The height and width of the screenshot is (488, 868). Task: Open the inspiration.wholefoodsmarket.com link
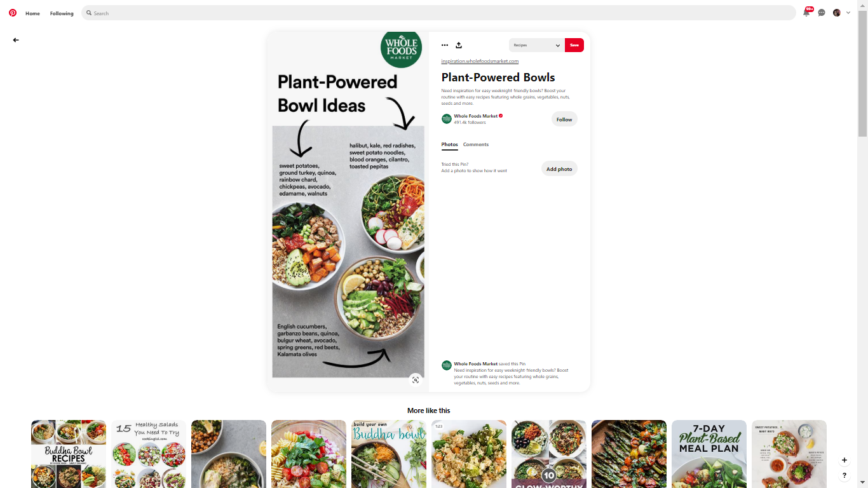click(480, 61)
